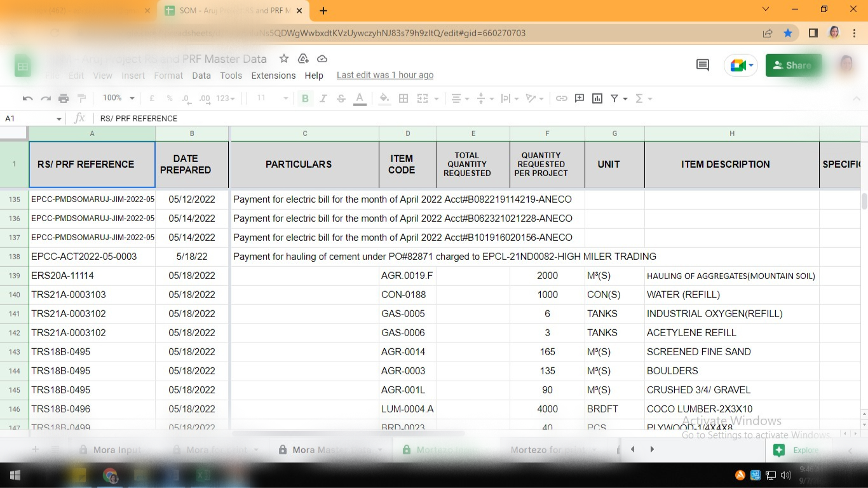Open the Windows Start menu

click(x=15, y=475)
